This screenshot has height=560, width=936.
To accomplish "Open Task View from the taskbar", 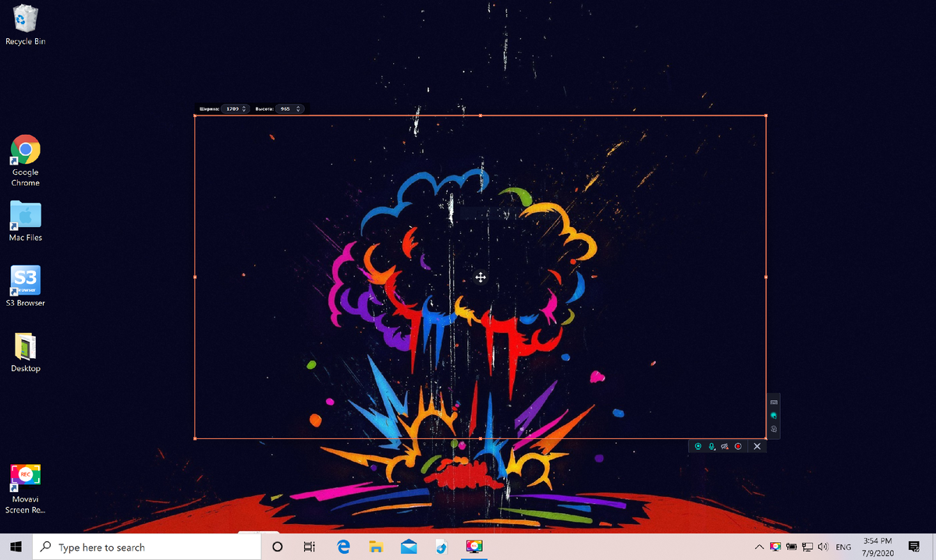I will pyautogui.click(x=309, y=547).
